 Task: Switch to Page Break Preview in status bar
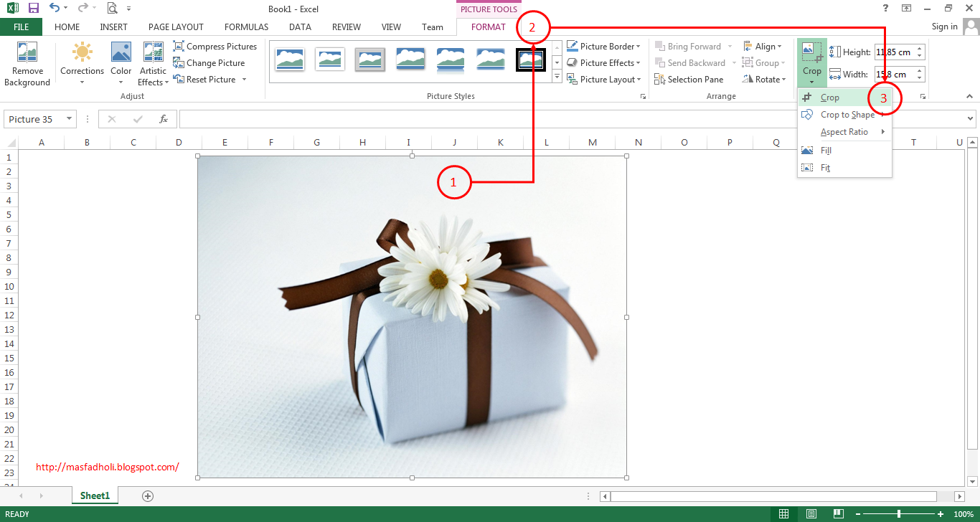pos(837,514)
